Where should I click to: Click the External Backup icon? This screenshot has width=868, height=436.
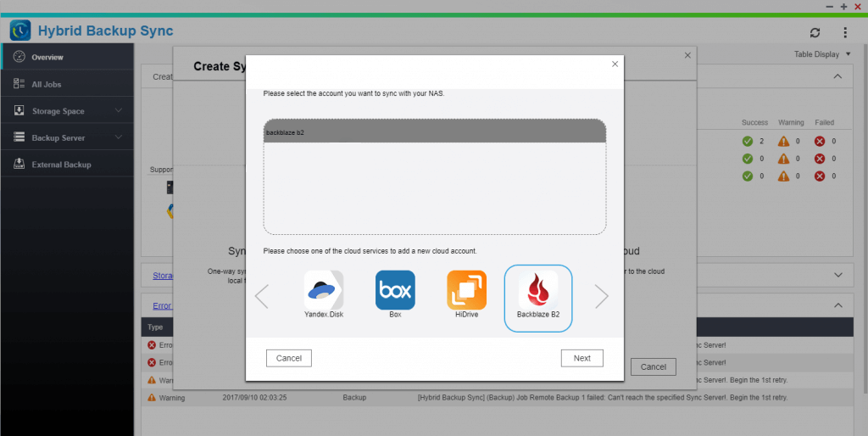click(x=19, y=164)
